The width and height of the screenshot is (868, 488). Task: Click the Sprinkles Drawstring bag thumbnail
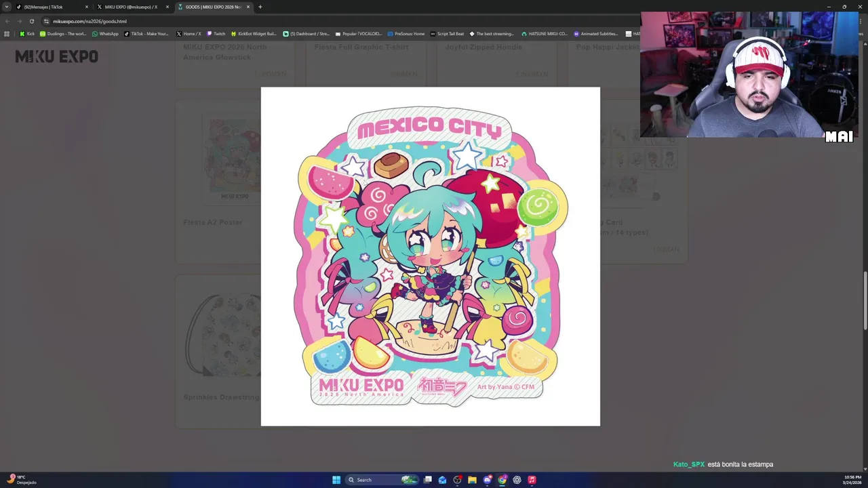[222, 333]
